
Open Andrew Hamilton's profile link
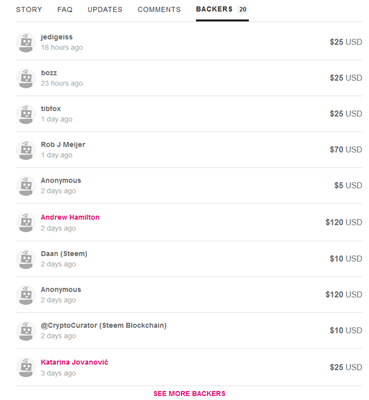[70, 217]
